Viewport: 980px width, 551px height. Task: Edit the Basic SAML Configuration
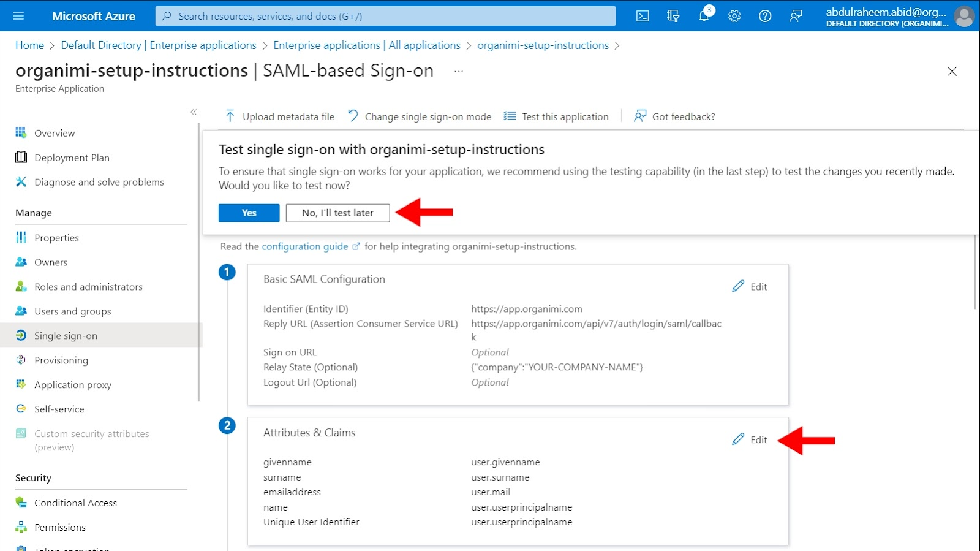click(750, 286)
